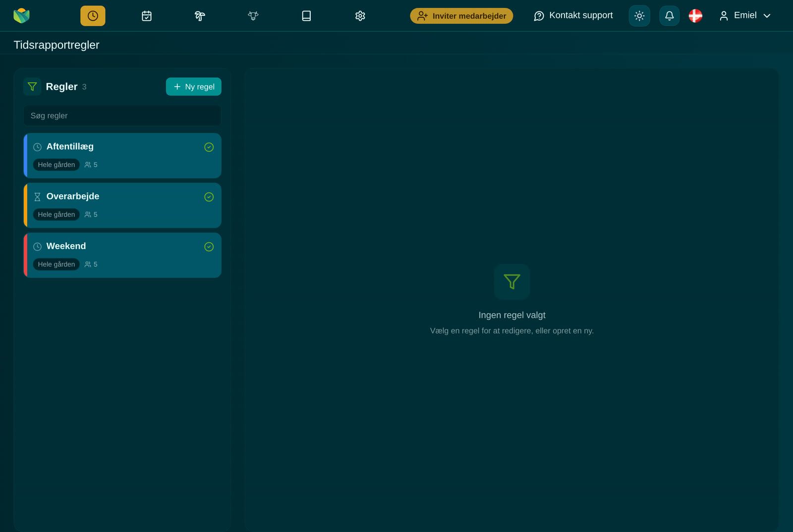Screen dimensions: 793x532
Task: Click employee count icon on Weekend
Action: 88,265
